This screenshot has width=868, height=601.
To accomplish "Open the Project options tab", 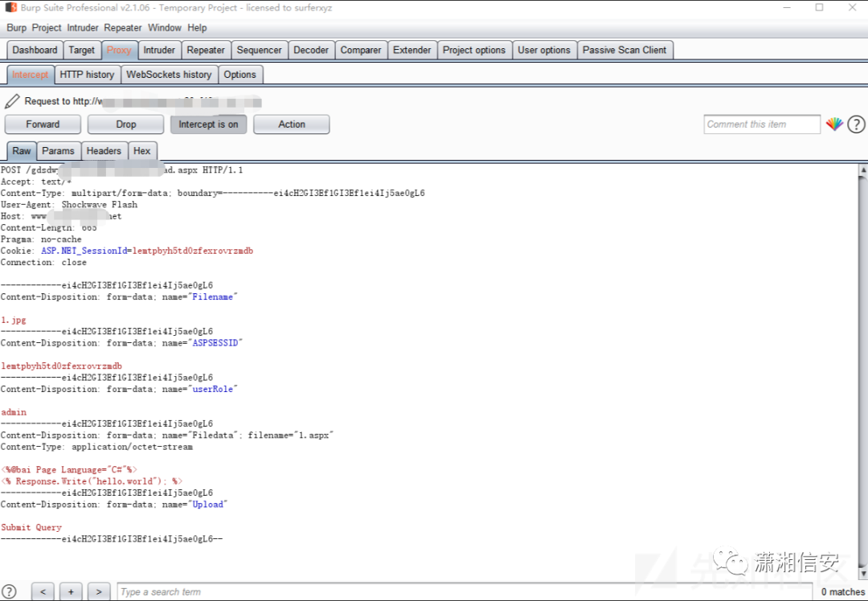I will (474, 50).
